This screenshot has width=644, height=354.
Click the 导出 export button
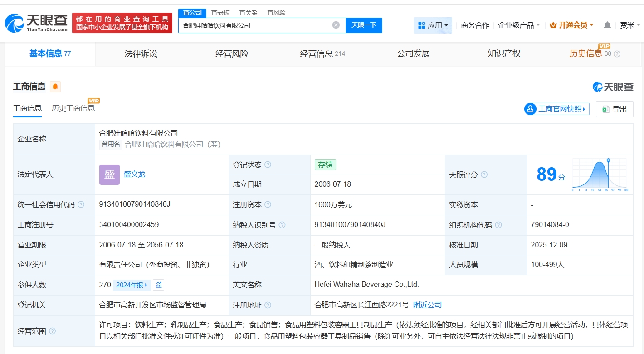tap(615, 109)
